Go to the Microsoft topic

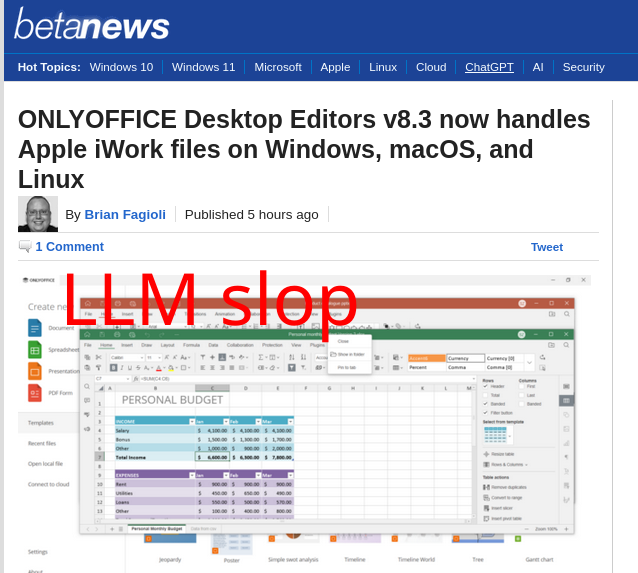(278, 67)
